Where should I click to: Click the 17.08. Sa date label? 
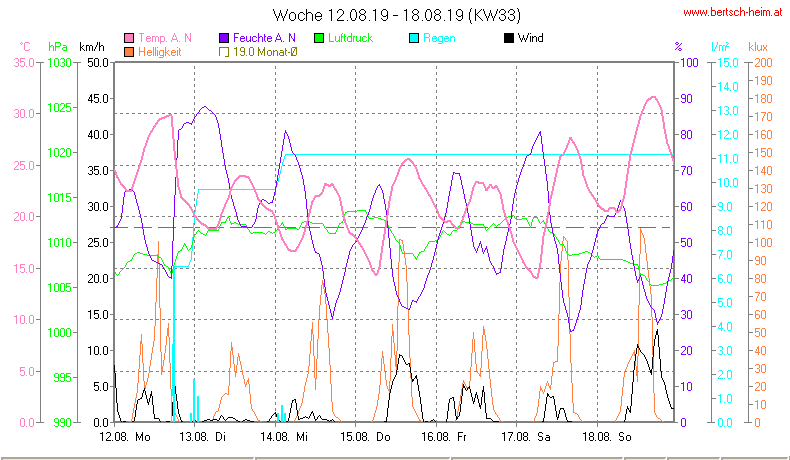pos(525,437)
